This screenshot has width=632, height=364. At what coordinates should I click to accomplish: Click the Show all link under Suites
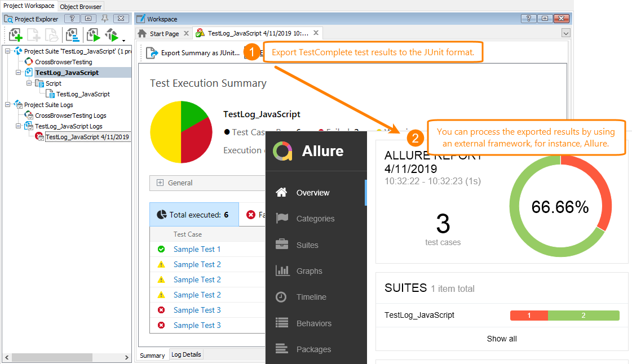tap(501, 338)
